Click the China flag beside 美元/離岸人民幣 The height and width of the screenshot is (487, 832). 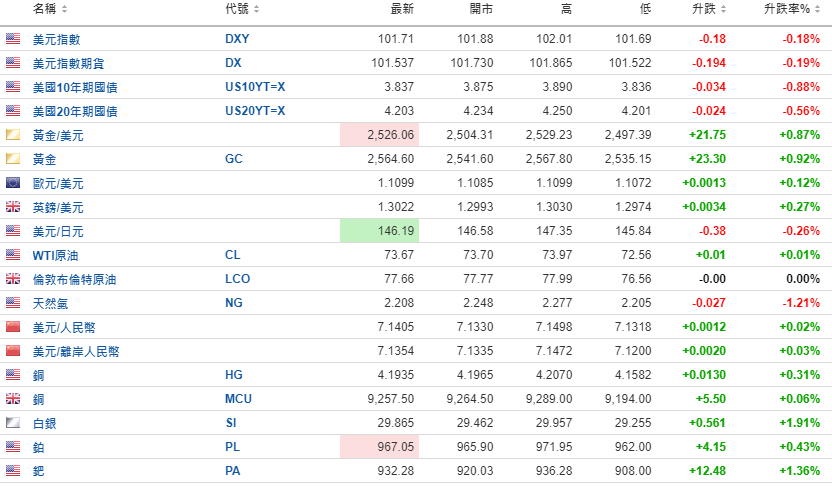pos(13,351)
